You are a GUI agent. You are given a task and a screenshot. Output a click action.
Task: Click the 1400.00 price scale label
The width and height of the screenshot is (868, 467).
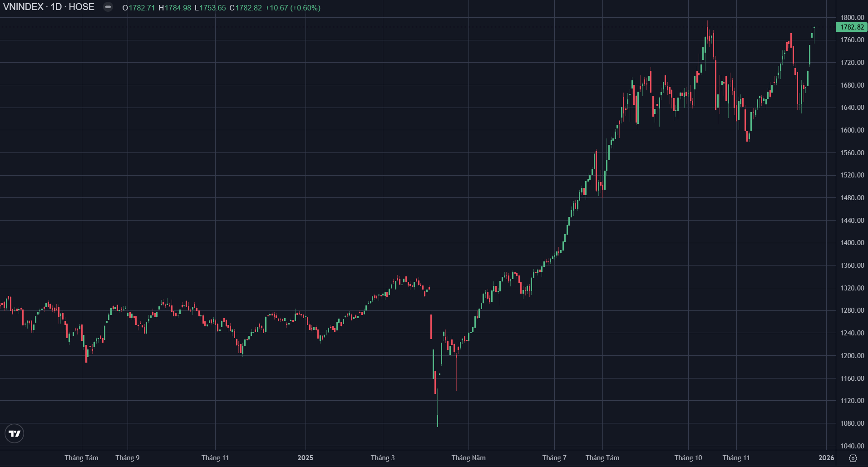[852, 243]
